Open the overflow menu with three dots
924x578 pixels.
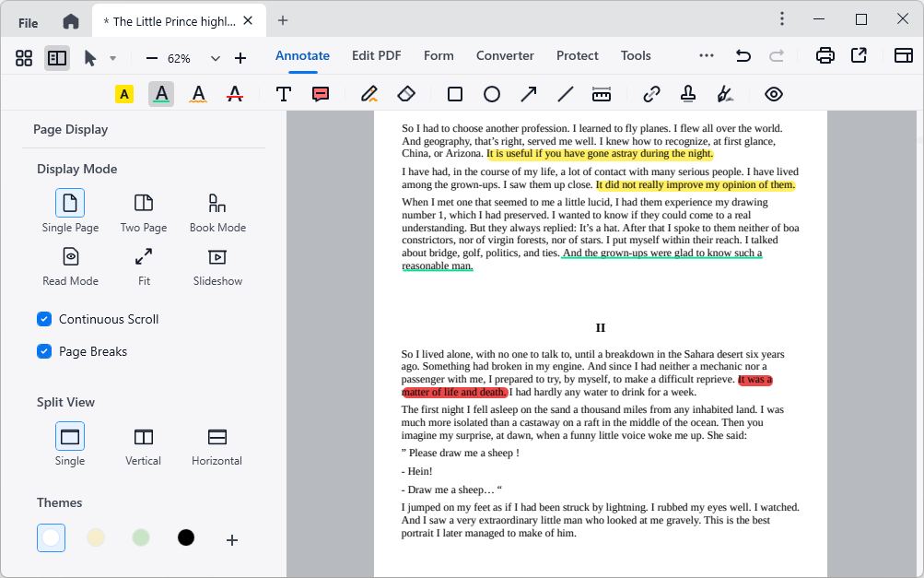tap(706, 55)
